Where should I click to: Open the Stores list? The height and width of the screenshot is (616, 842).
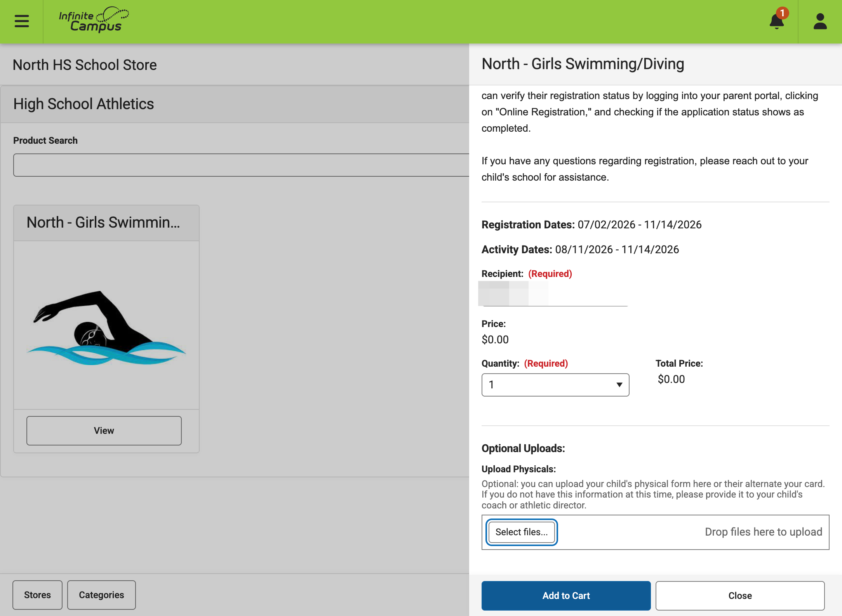[37, 595]
